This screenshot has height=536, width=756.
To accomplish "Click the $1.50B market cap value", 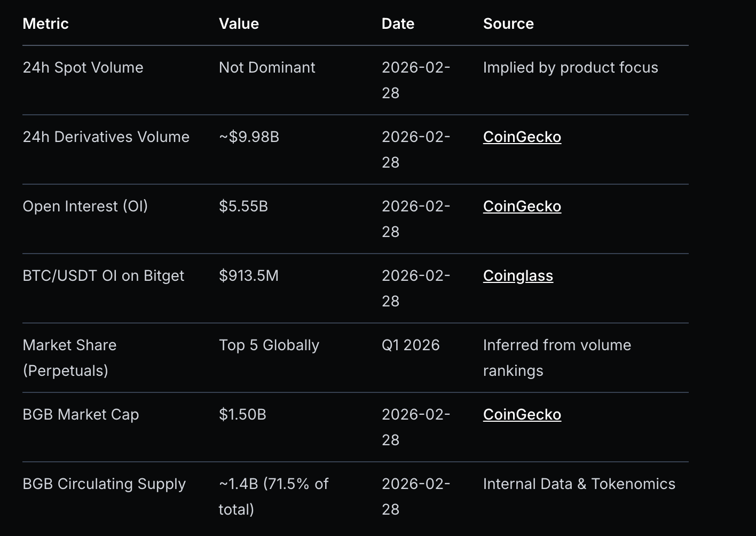I will 242,415.
